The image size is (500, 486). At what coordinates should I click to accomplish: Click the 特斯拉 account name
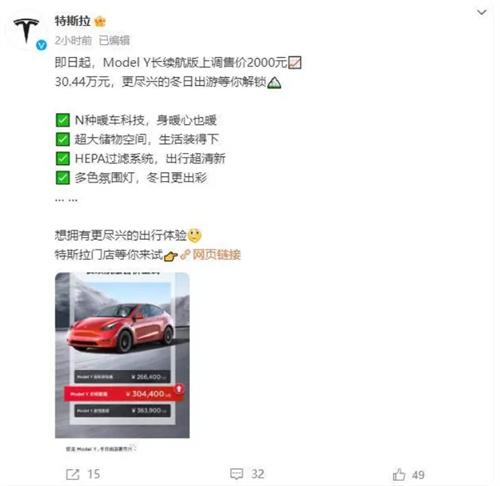(73, 21)
